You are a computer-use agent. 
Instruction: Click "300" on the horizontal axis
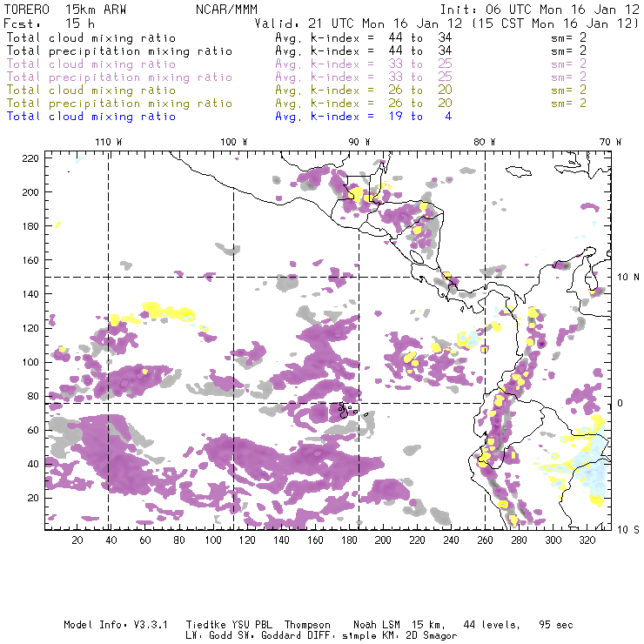click(553, 540)
